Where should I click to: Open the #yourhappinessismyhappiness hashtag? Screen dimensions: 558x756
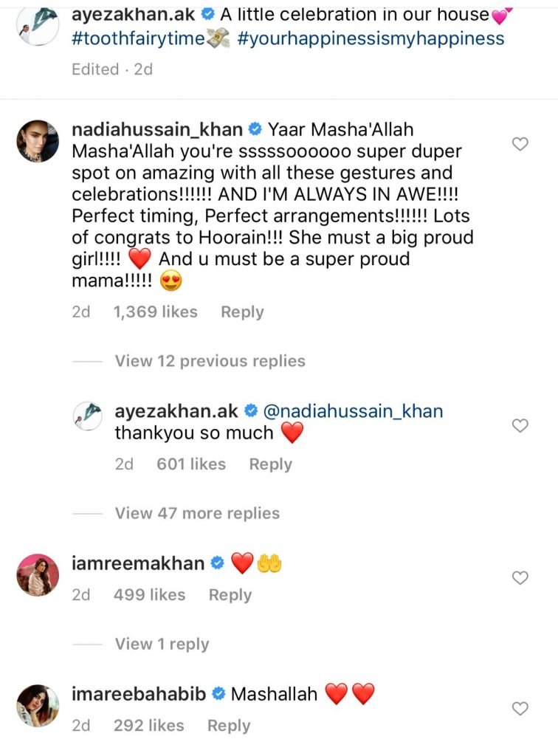point(371,38)
